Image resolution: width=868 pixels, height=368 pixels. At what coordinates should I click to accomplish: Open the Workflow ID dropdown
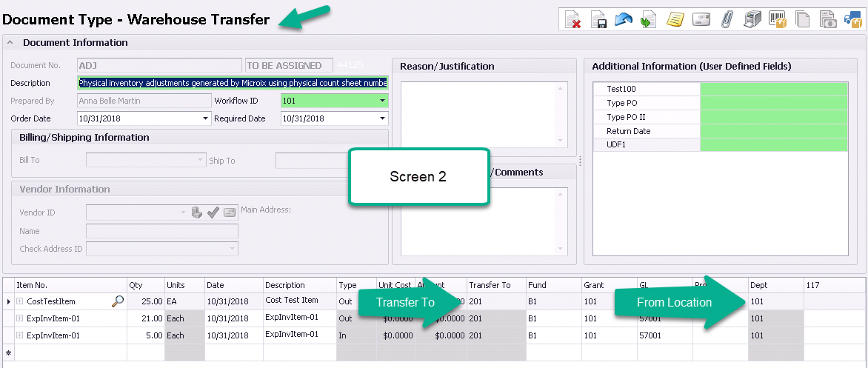pyautogui.click(x=382, y=101)
